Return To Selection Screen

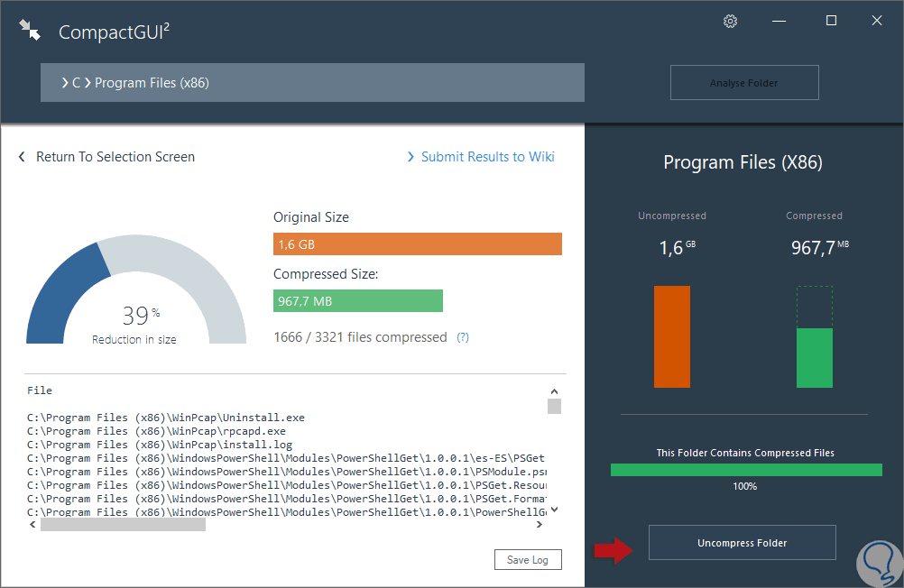tap(115, 157)
